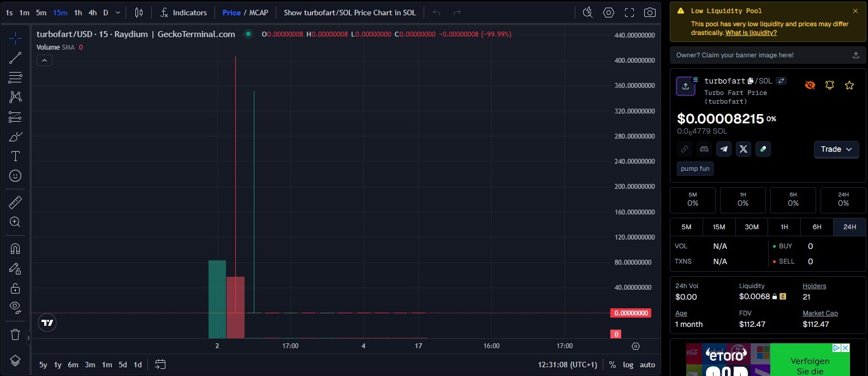Image resolution: width=868 pixels, height=376 pixels.
Task: Take a chart snapshot with camera icon
Action: pyautogui.click(x=650, y=13)
